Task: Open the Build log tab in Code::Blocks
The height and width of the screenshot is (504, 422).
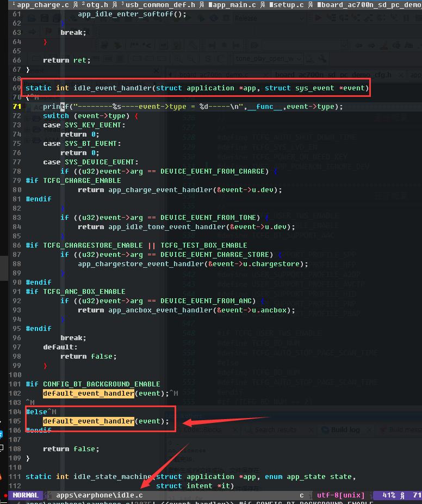Action: tap(345, 430)
